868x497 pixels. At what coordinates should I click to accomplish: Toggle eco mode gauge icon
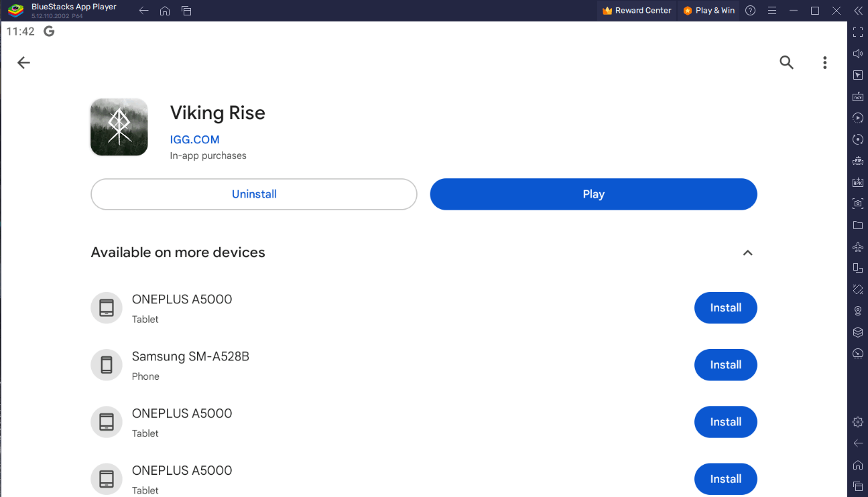pyautogui.click(x=858, y=354)
